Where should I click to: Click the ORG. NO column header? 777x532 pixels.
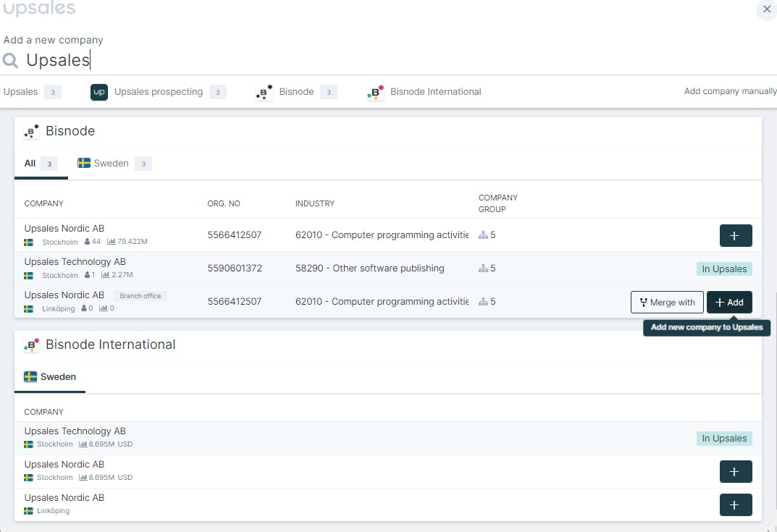224,203
